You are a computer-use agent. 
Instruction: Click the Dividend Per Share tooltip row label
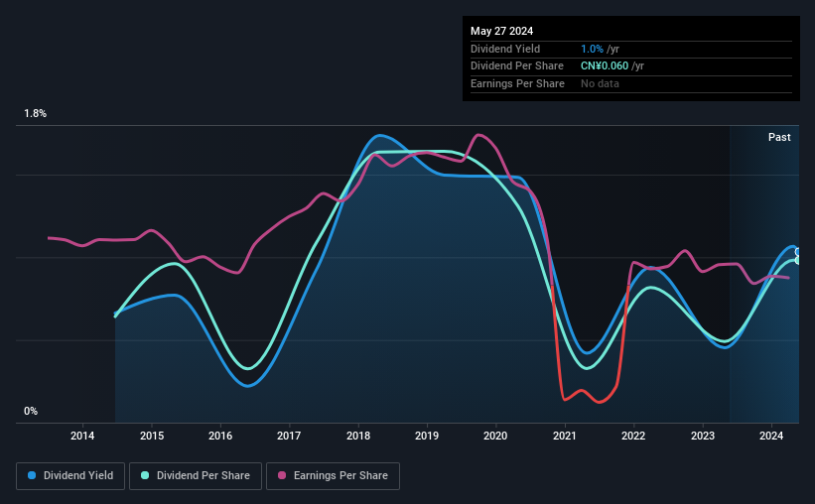[516, 66]
